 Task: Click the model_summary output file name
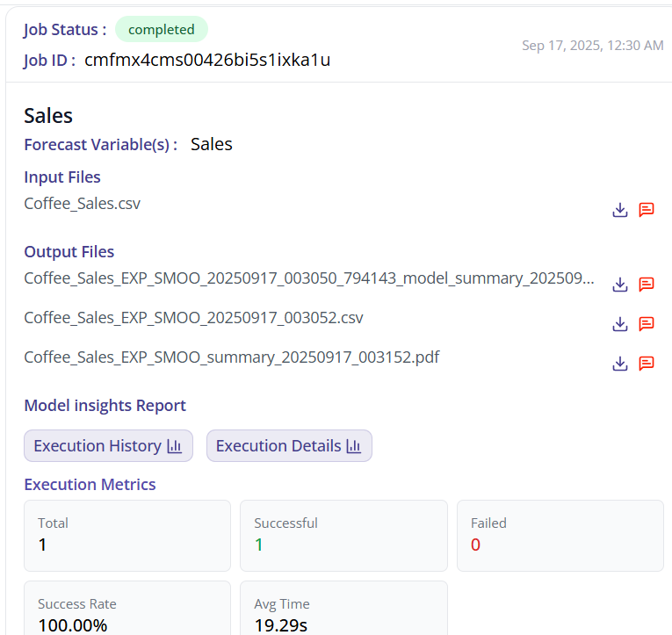[308, 278]
